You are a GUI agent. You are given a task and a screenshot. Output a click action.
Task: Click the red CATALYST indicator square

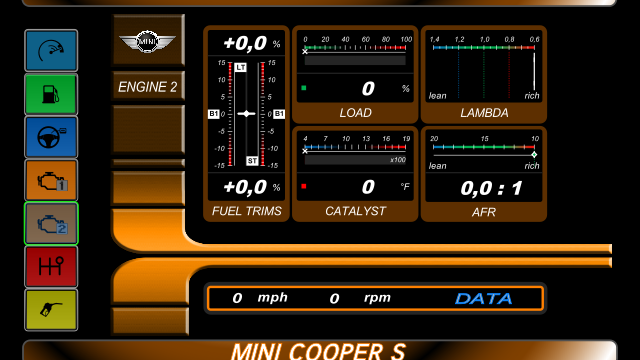click(304, 186)
